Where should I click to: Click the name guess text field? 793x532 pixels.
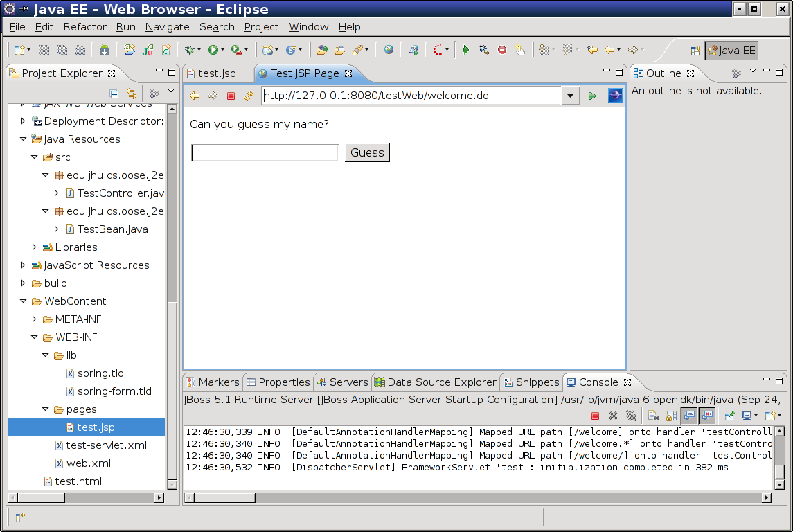coord(265,152)
